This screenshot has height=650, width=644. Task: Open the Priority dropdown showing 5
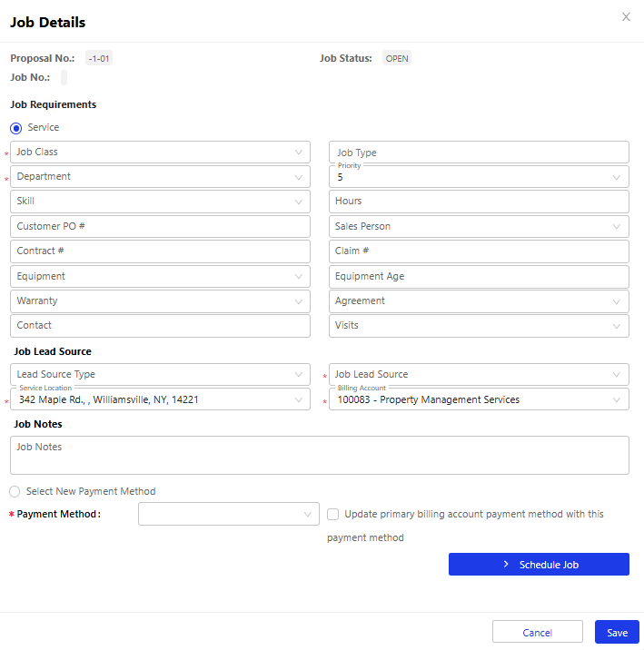point(479,177)
